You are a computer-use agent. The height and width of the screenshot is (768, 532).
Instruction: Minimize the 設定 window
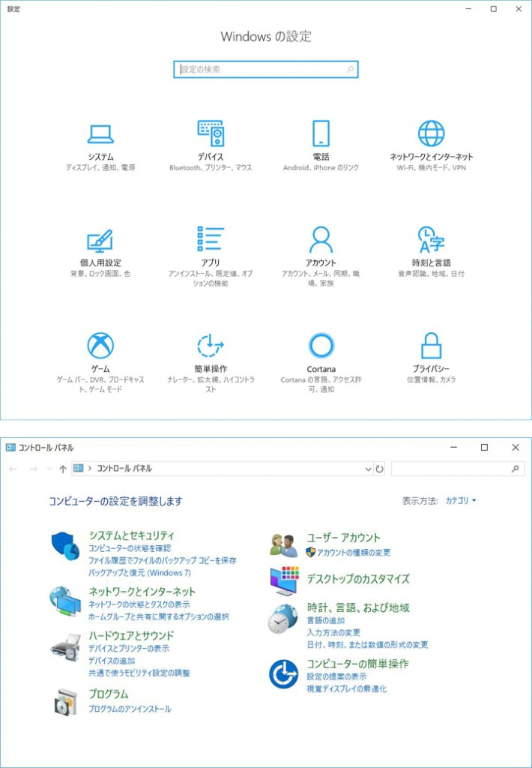pos(468,9)
